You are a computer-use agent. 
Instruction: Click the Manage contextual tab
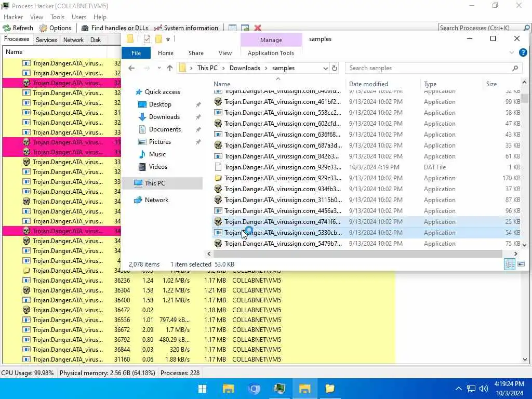click(271, 39)
